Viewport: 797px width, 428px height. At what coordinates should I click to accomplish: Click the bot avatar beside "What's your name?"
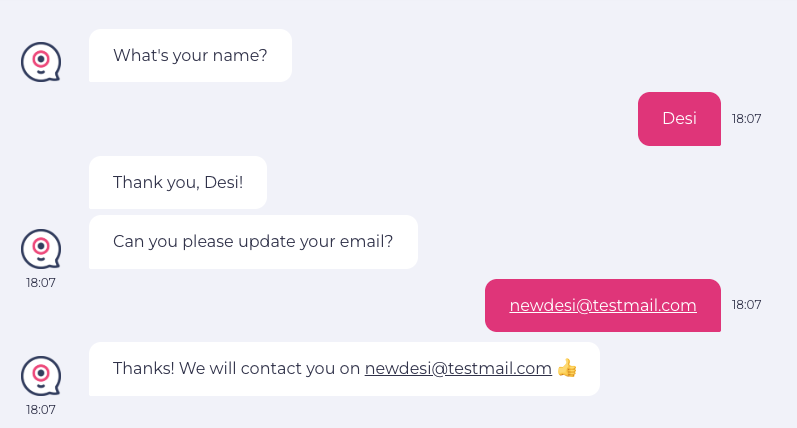pyautogui.click(x=41, y=62)
